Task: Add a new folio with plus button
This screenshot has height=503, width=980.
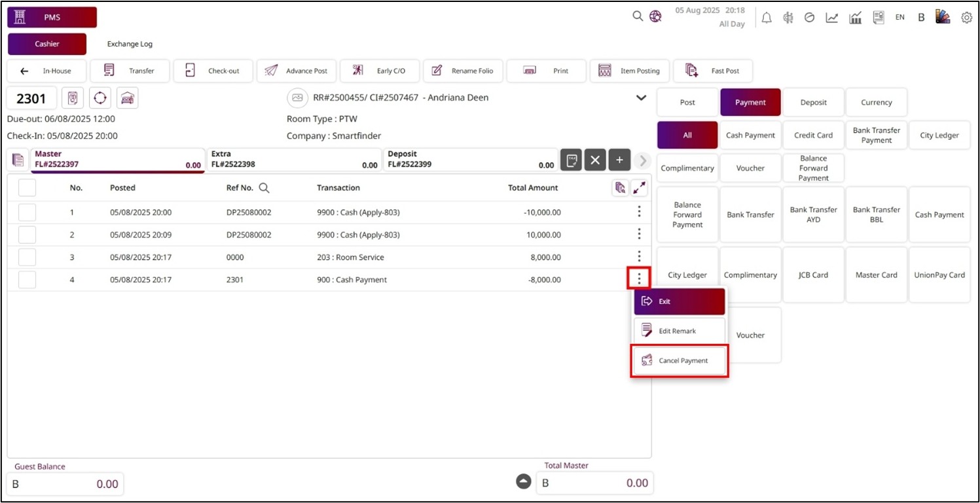Action: [x=619, y=160]
